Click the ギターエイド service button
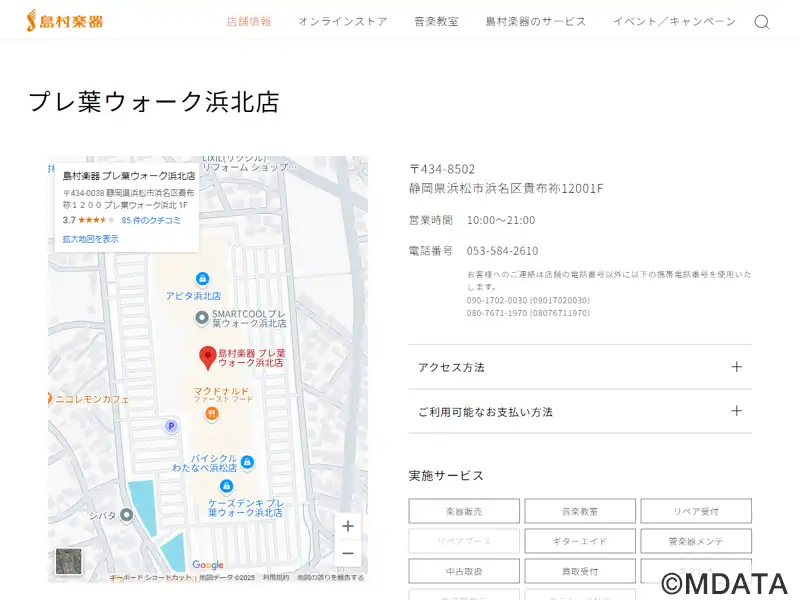The height and width of the screenshot is (600, 800). pyautogui.click(x=580, y=541)
